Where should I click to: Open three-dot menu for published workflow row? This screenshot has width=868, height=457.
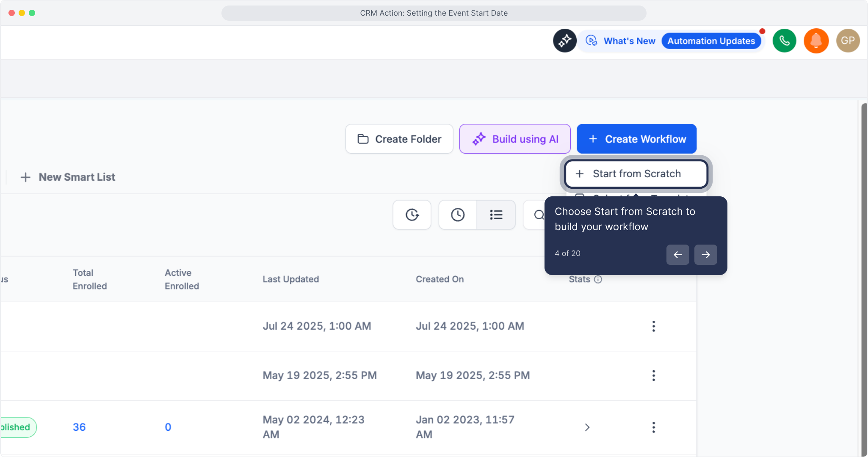tap(653, 427)
